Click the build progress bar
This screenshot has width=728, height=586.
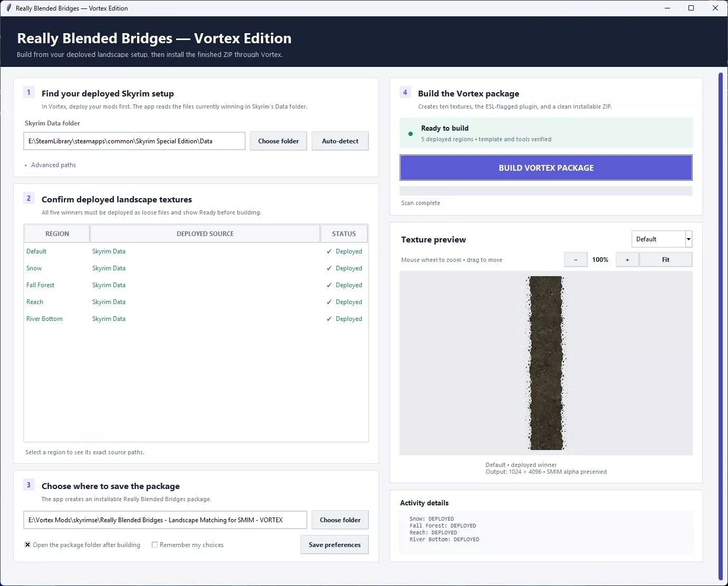pos(546,191)
